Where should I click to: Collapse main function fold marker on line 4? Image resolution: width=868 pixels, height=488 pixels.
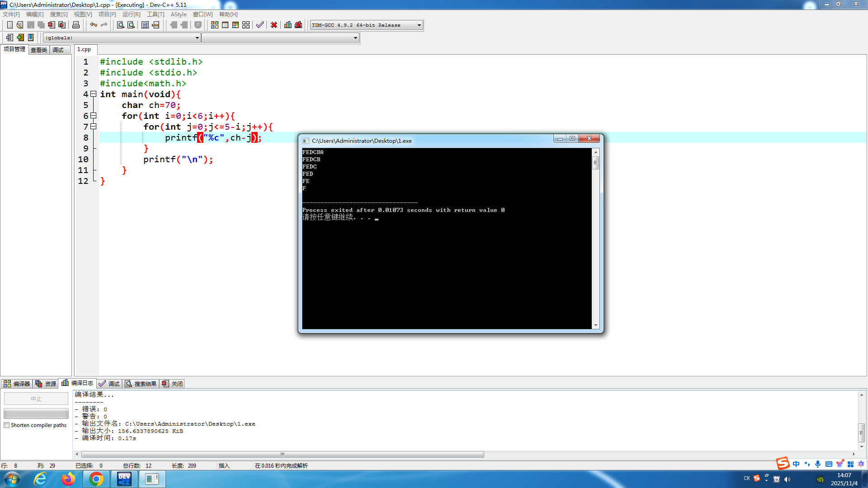tap(93, 94)
